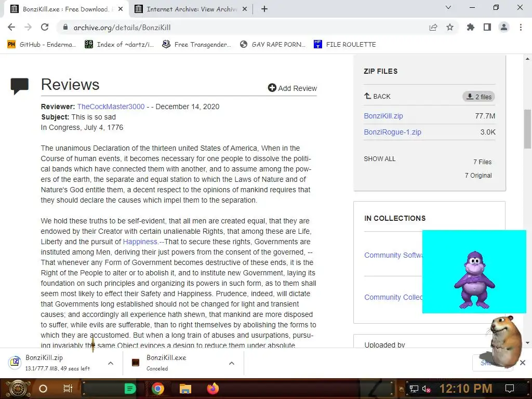
Task: Open the tab search chevron
Action: pyautogui.click(x=448, y=7)
